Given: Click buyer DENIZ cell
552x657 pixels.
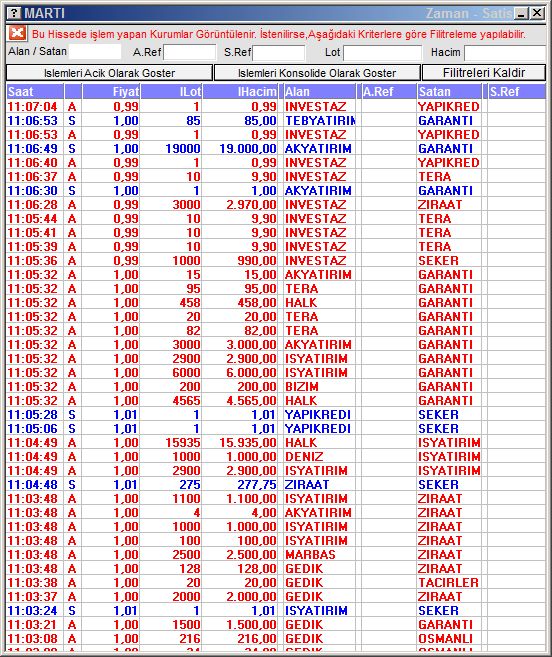Looking at the screenshot, I should [x=304, y=457].
